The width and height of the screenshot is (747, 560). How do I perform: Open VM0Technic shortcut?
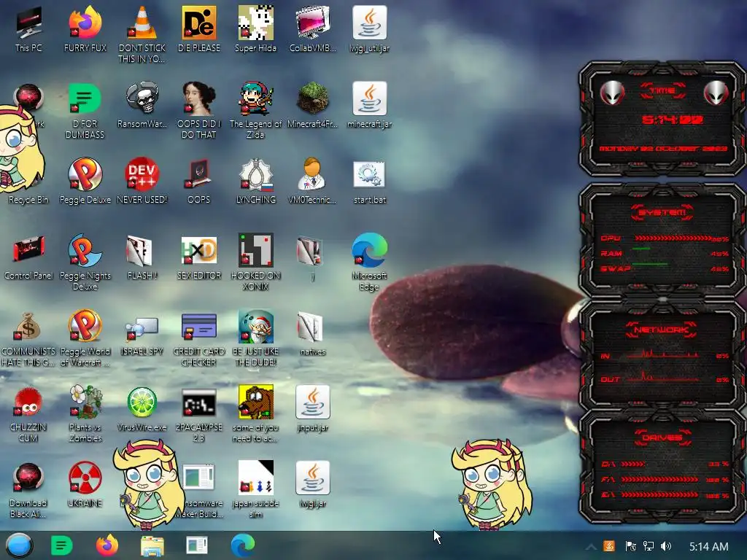(312, 181)
